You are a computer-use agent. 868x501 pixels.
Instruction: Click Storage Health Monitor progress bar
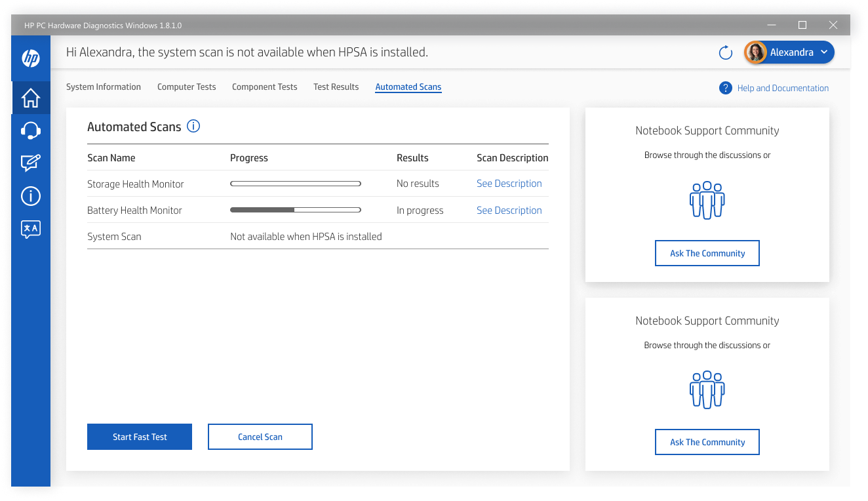tap(296, 184)
